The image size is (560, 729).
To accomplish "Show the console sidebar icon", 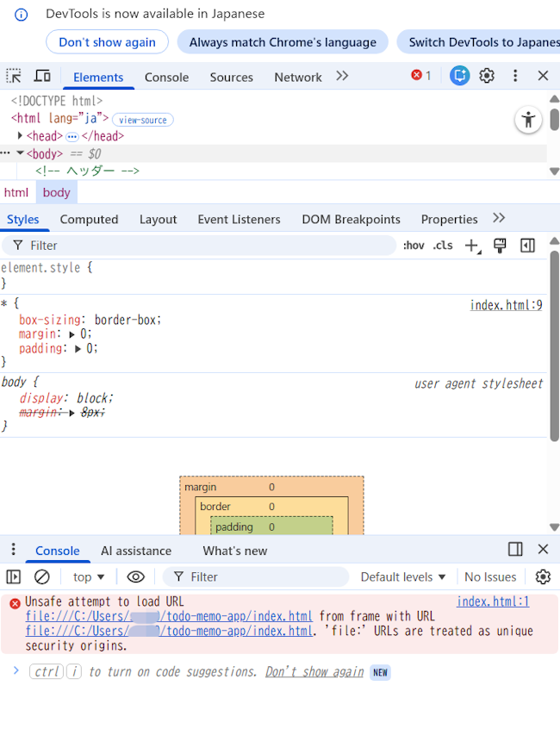I will coord(14,576).
